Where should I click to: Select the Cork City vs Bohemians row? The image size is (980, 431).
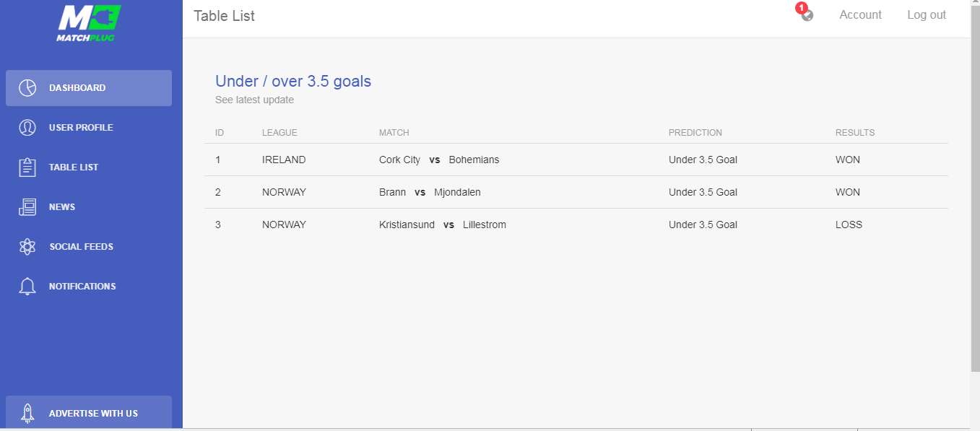coord(576,160)
